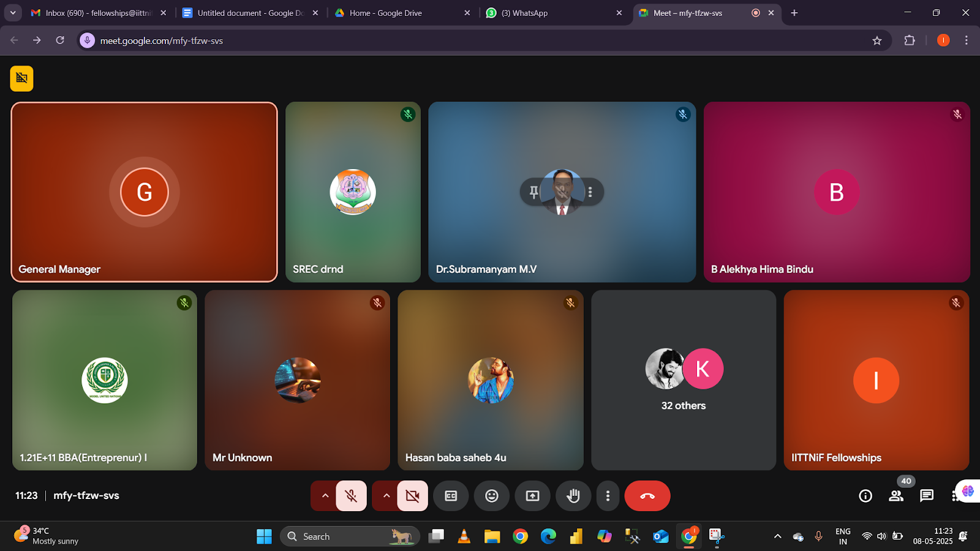
Task: Open the chat with everyone panel
Action: click(x=927, y=496)
